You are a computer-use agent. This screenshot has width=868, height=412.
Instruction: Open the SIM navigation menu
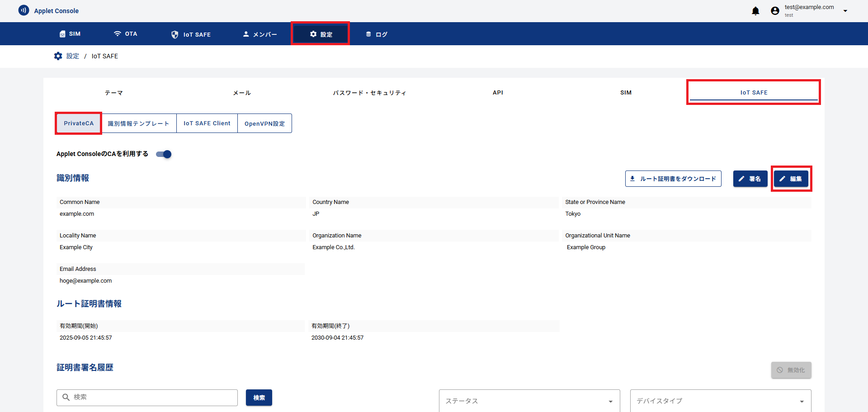pyautogui.click(x=70, y=34)
